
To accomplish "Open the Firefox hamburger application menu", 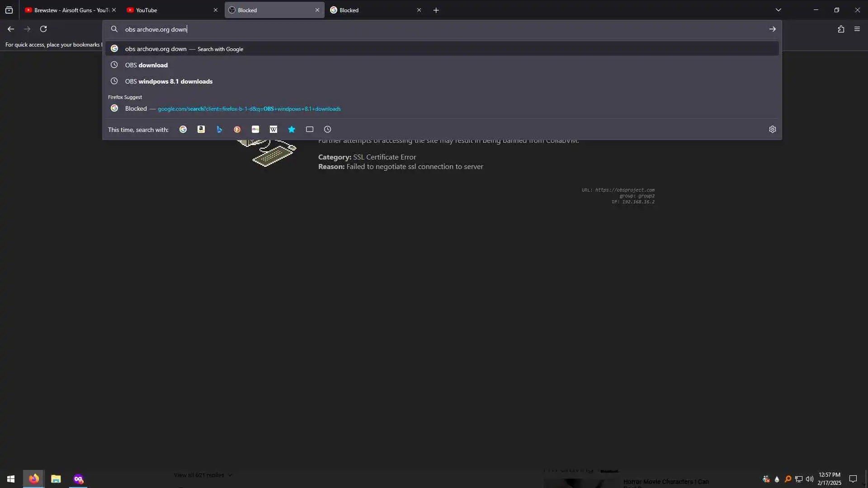I will click(857, 29).
